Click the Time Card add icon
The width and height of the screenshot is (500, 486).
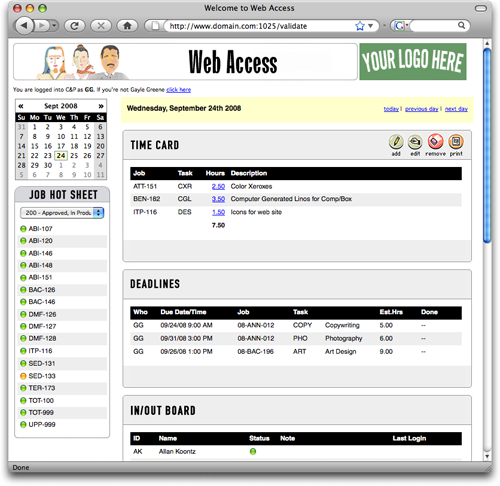tap(396, 142)
